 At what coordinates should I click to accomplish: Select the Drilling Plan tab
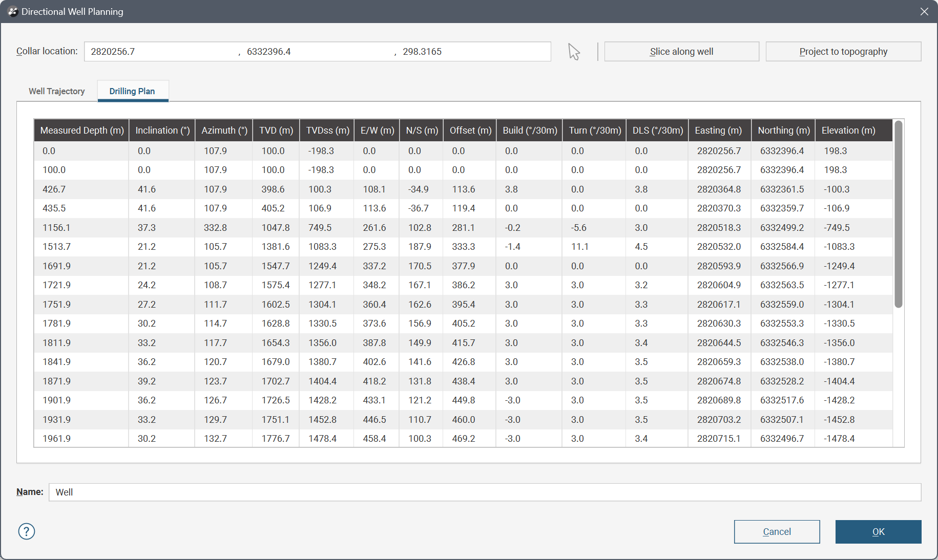pos(132,91)
